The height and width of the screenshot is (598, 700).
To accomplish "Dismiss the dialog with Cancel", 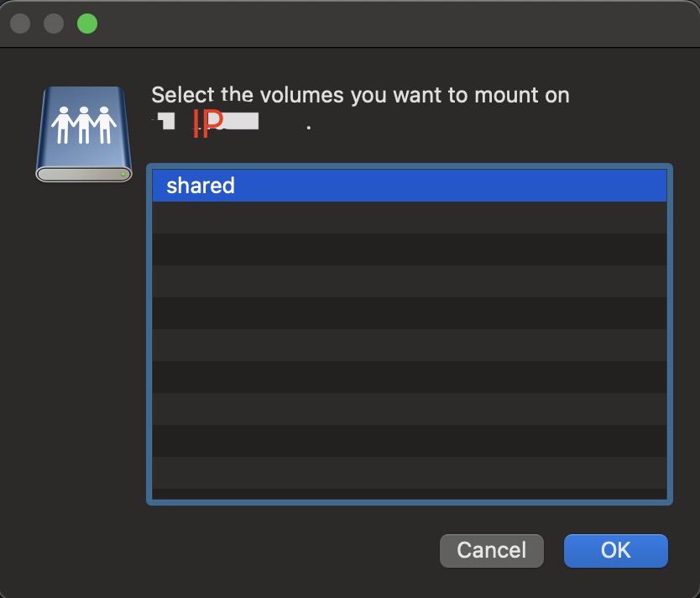I will (x=492, y=550).
